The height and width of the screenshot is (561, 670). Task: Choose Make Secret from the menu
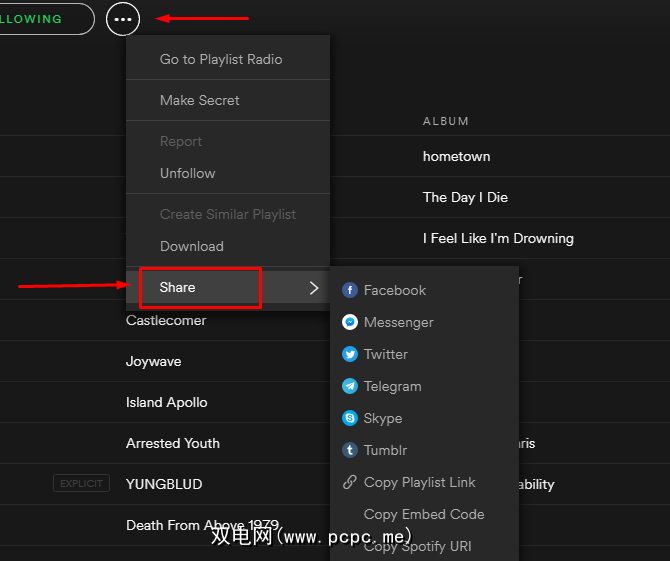coord(200,101)
